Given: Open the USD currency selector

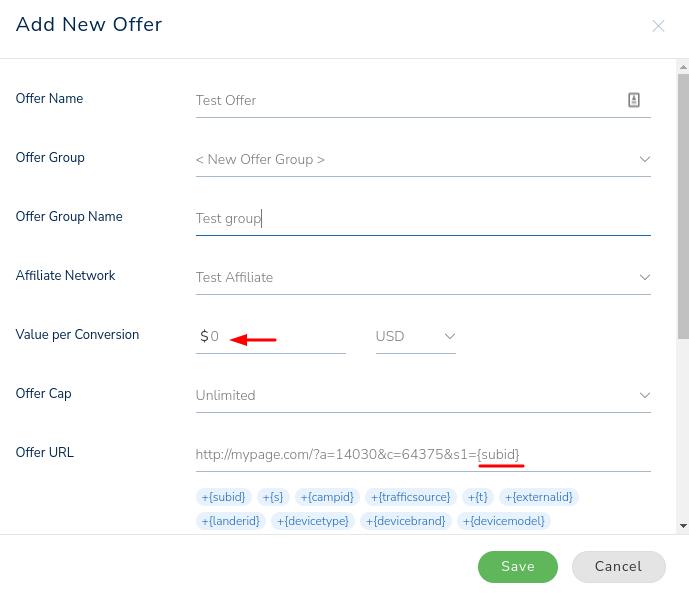Looking at the screenshot, I should [415, 336].
